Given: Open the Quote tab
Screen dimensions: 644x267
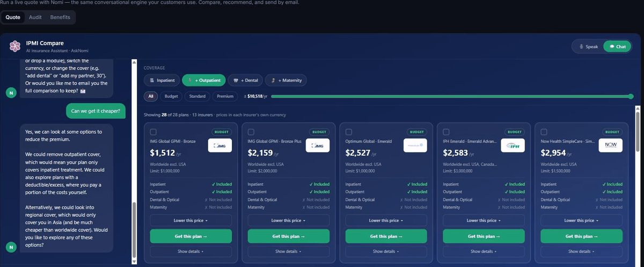Looking at the screenshot, I should (13, 17).
